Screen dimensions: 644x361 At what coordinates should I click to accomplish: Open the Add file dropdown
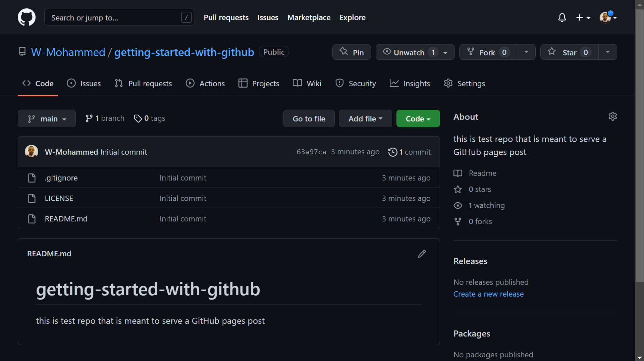365,118
